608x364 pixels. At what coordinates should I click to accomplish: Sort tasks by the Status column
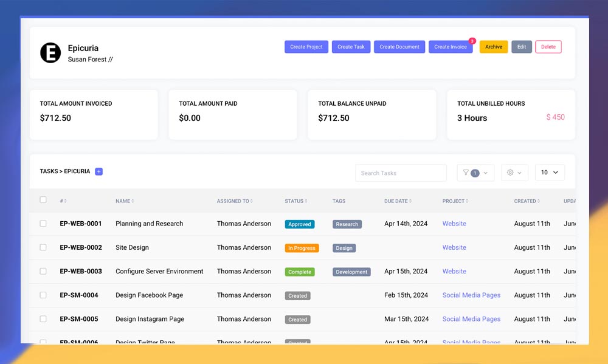pos(295,201)
